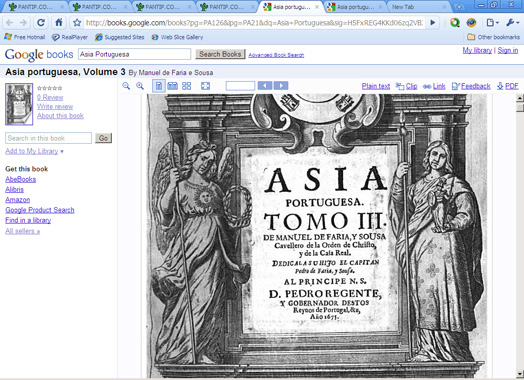The image size is (524, 380).
Task: Click the Go button
Action: coord(103,138)
